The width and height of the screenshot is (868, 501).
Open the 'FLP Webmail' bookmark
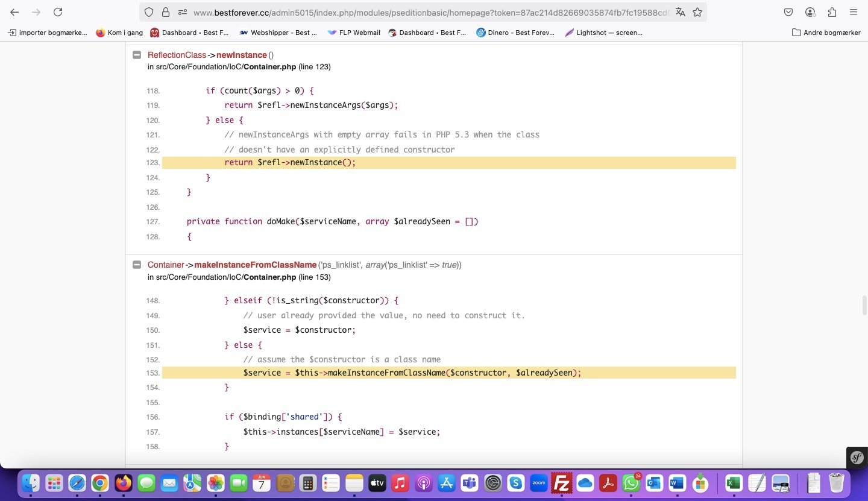[354, 33]
